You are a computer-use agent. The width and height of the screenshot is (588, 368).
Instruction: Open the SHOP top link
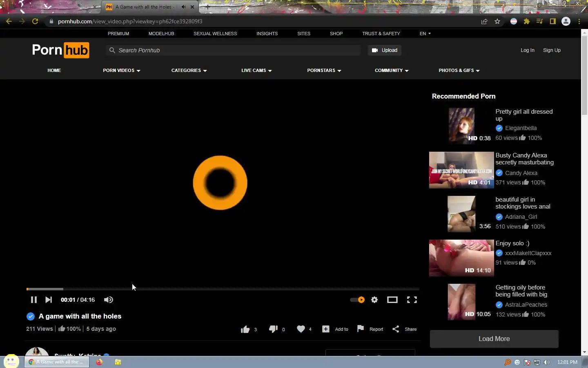pos(336,34)
